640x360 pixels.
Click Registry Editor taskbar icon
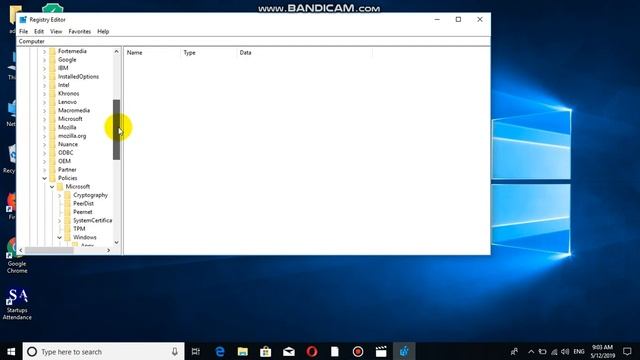point(404,351)
